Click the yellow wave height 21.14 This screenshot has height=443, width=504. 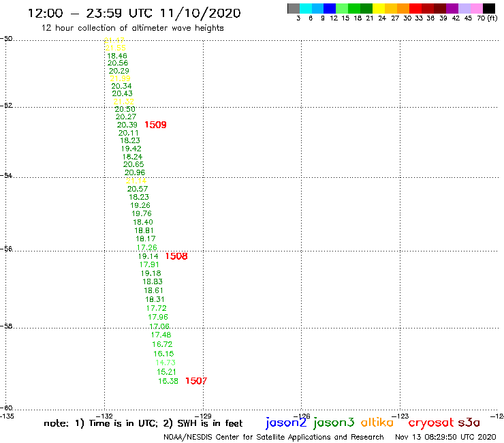[x=136, y=181]
